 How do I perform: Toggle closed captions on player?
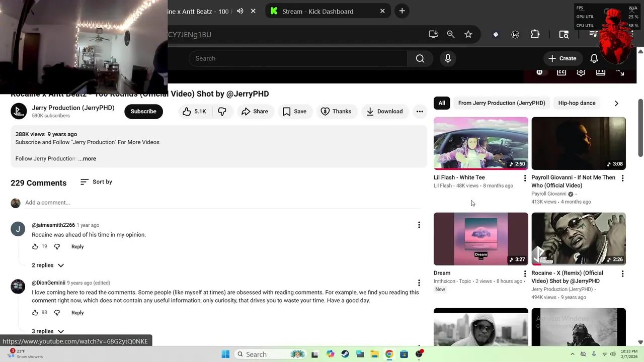click(561, 72)
